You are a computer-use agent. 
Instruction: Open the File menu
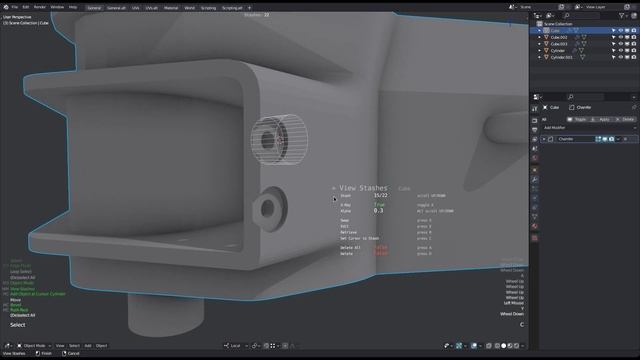pos(15,7)
